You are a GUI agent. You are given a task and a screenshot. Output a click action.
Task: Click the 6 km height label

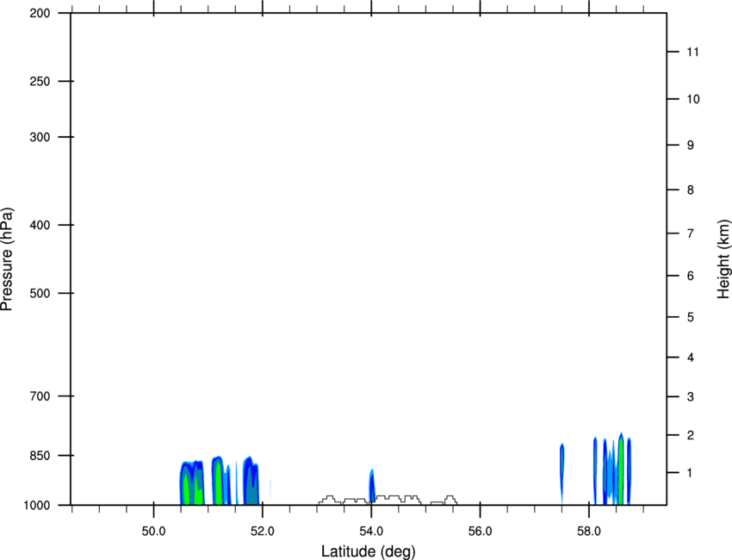(x=691, y=276)
